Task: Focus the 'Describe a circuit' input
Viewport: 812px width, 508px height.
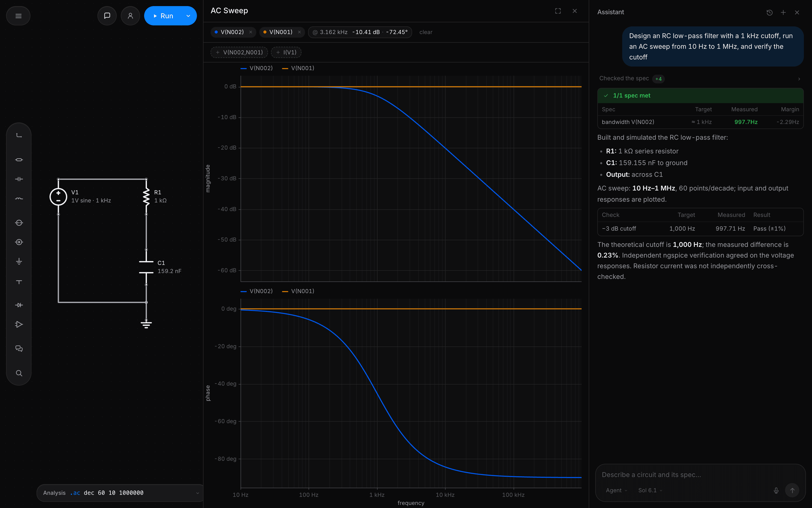Action: pyautogui.click(x=700, y=475)
